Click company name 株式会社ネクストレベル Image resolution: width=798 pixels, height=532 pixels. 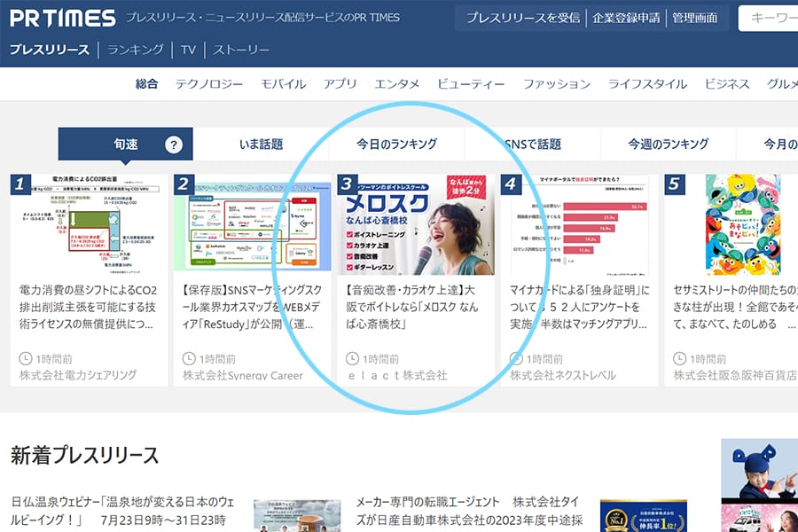click(563, 375)
